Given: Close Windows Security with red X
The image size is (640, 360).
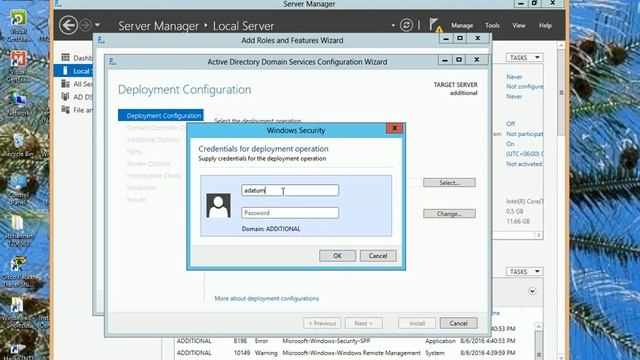Looking at the screenshot, I should coord(394,129).
